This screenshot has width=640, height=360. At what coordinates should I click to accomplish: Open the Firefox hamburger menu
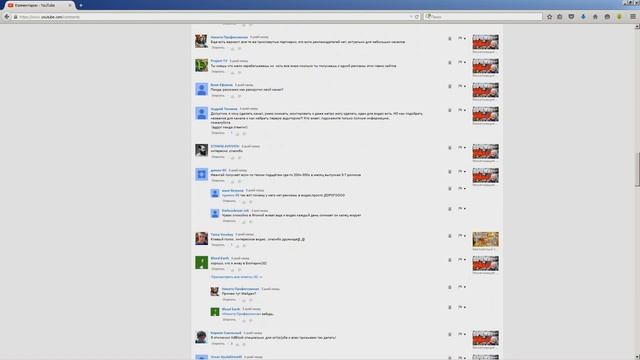tap(633, 17)
